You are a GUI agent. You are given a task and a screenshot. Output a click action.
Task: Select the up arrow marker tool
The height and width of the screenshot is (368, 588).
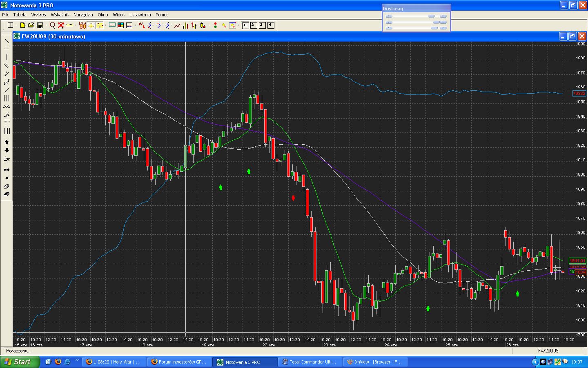click(7, 142)
